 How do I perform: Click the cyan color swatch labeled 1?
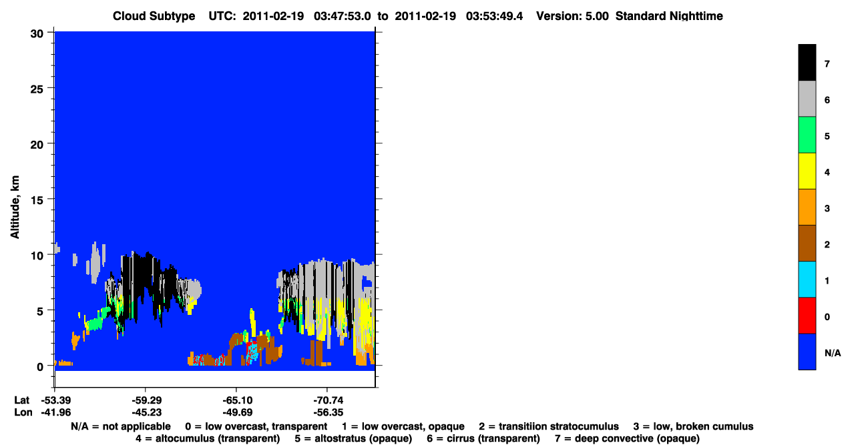coord(807,279)
